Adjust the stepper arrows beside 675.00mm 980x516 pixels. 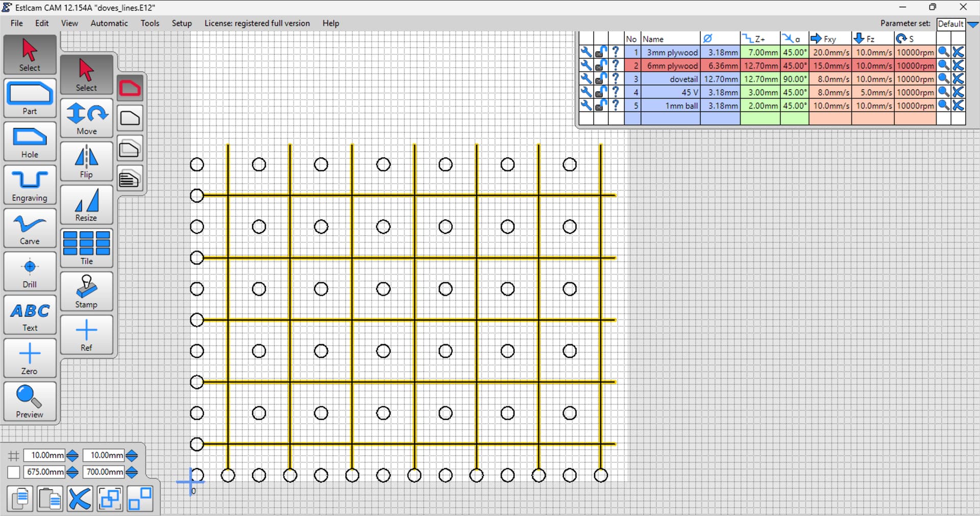pos(72,472)
